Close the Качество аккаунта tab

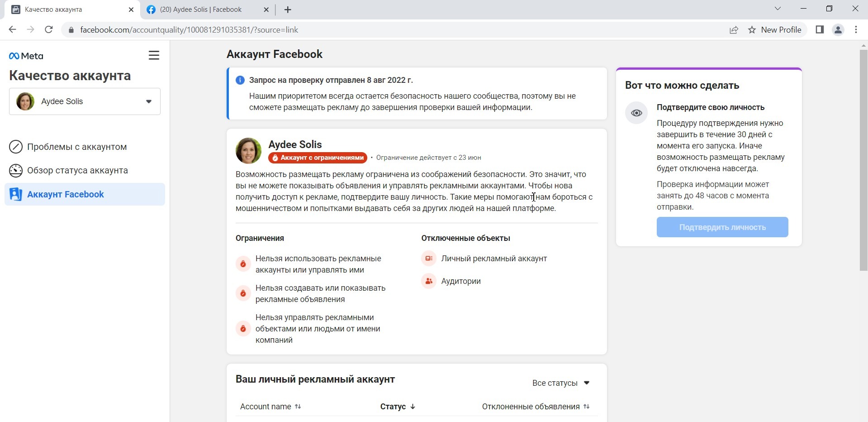(x=131, y=10)
